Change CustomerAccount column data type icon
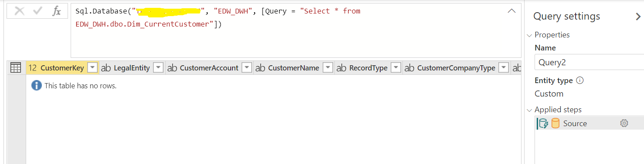The height and width of the screenshot is (164, 644). [x=172, y=68]
